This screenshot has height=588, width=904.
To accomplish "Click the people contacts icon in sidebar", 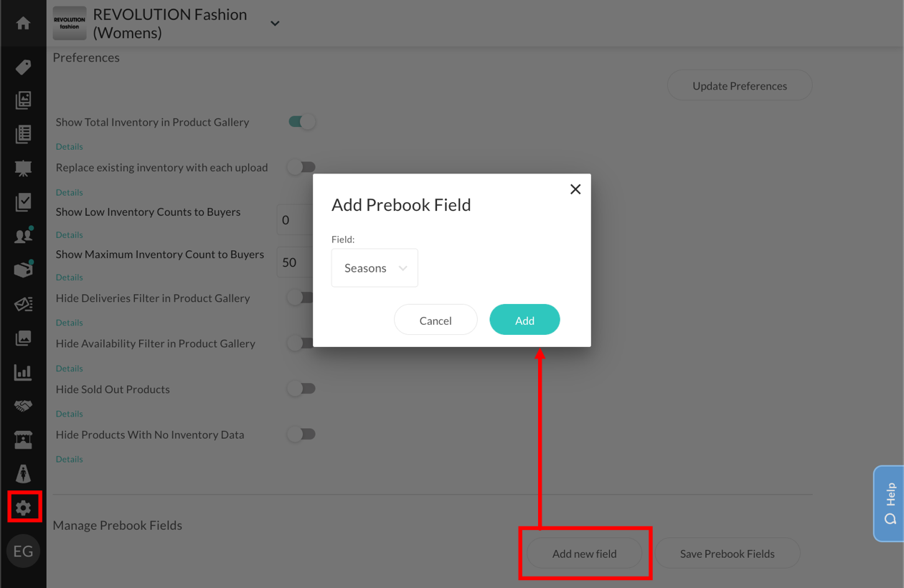I will point(23,236).
